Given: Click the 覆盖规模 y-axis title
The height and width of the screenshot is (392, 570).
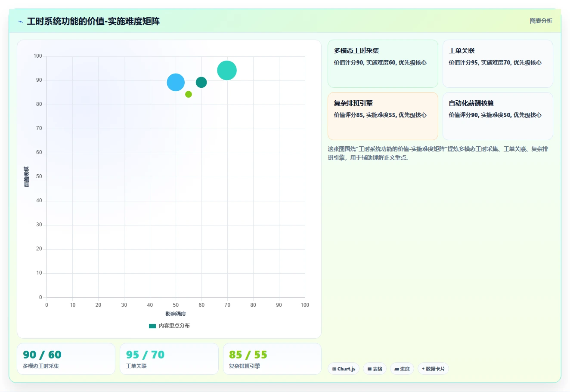Looking at the screenshot, I should [x=27, y=177].
